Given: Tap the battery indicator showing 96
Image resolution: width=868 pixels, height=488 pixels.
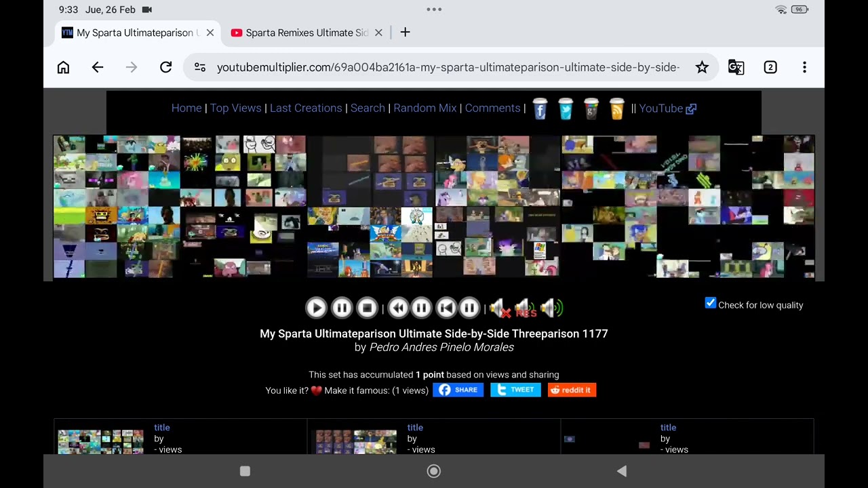Looking at the screenshot, I should point(800,9).
